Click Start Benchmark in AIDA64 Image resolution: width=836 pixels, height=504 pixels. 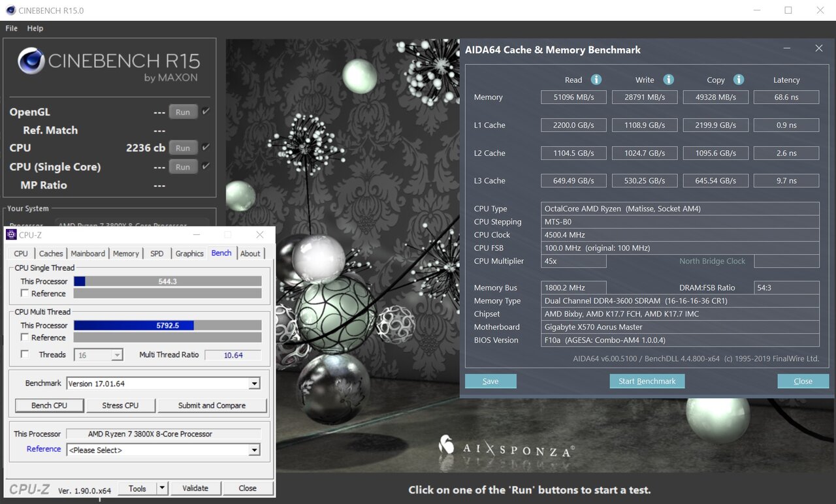pos(647,381)
